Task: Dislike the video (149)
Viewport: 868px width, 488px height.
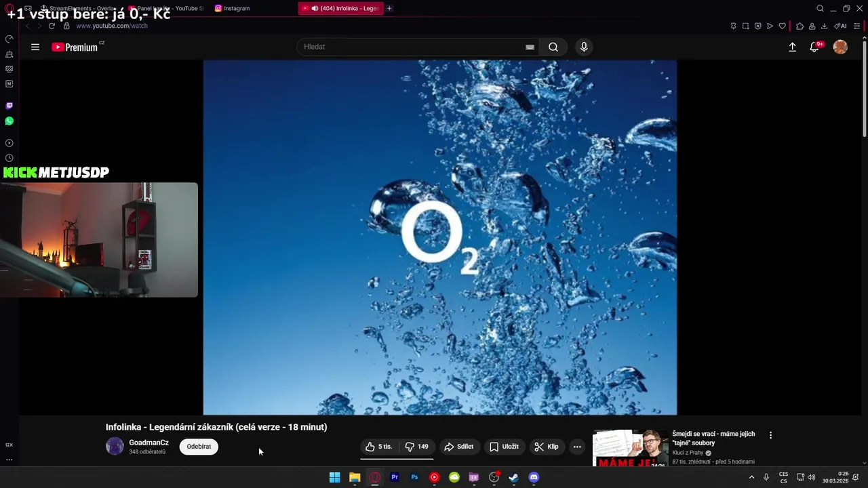Action: click(x=417, y=447)
